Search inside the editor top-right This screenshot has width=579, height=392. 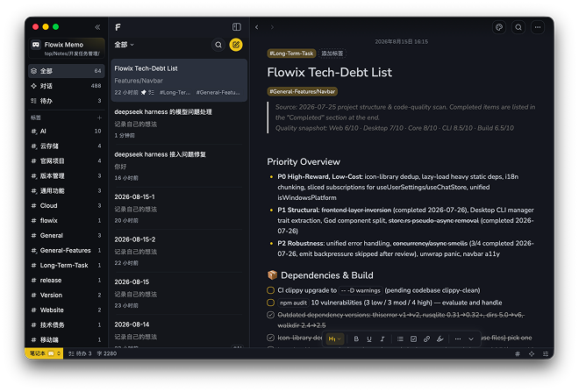coord(518,27)
